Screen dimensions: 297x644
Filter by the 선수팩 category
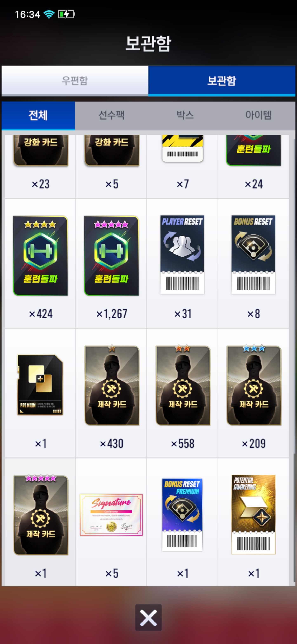pyautogui.click(x=111, y=115)
